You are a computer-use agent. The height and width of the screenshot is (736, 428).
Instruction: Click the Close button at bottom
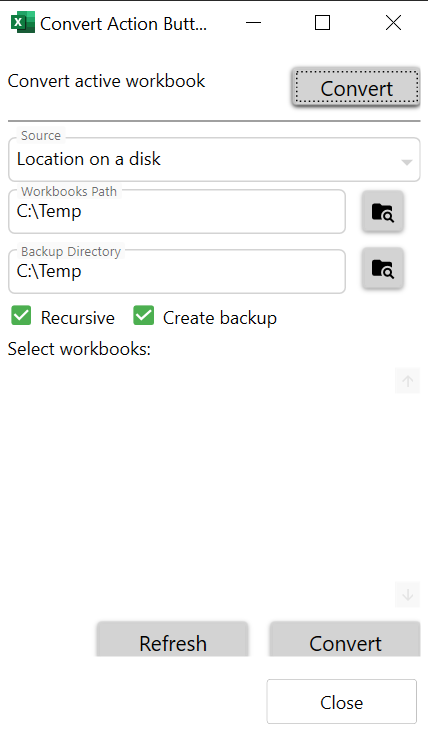[342, 702]
